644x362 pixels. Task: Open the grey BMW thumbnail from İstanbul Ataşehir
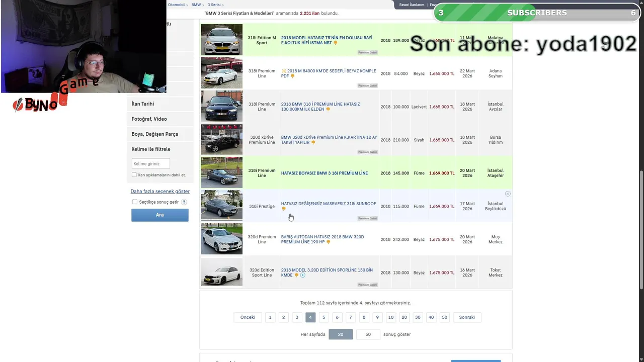click(x=222, y=172)
